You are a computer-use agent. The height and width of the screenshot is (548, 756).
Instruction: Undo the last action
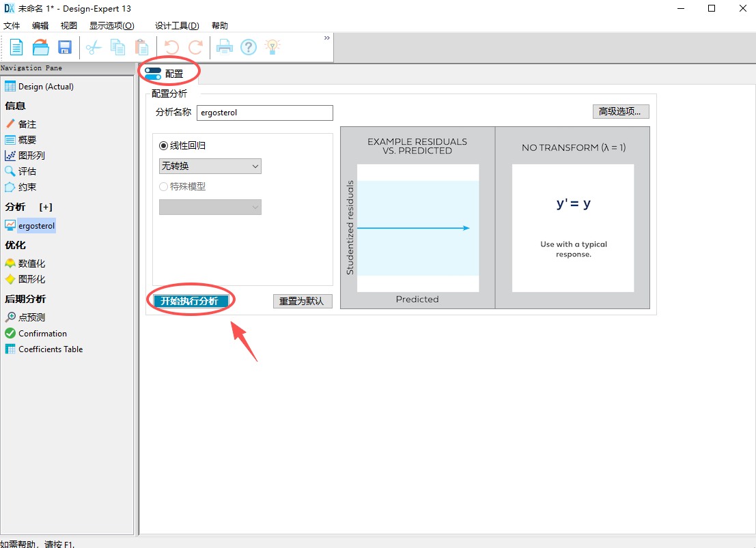point(171,46)
